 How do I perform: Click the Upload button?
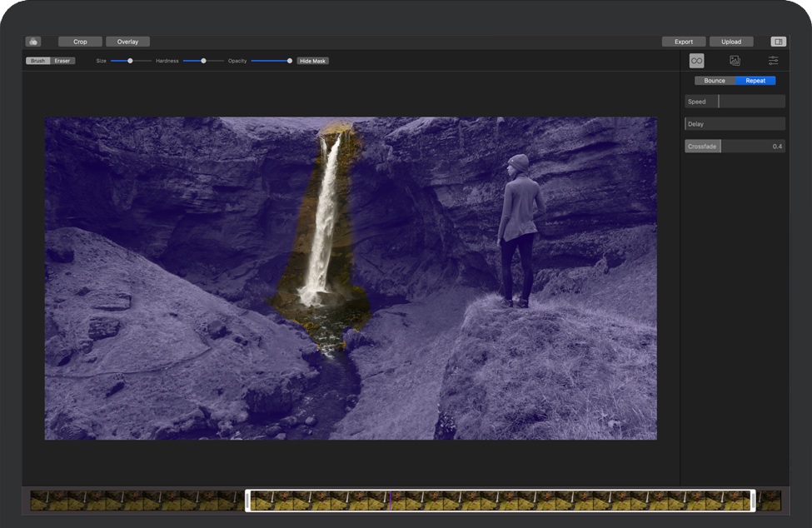(x=731, y=42)
